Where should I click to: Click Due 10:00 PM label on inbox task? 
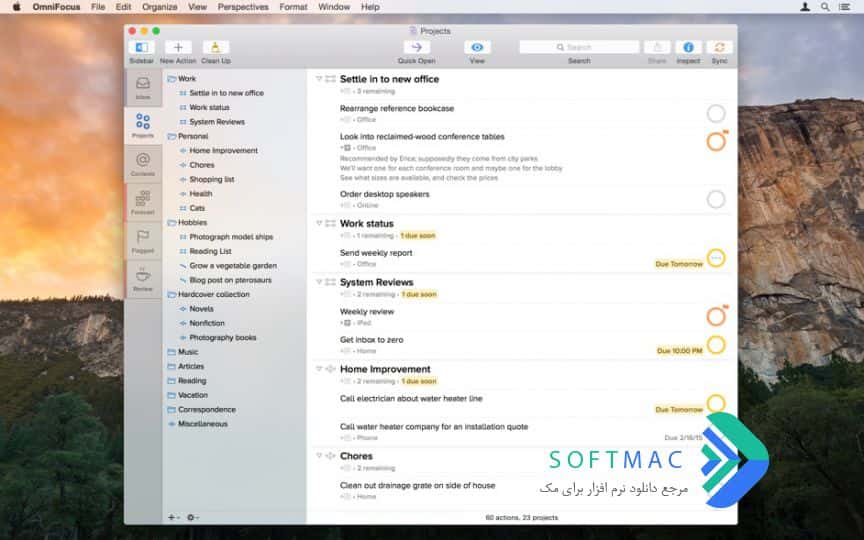click(x=680, y=350)
